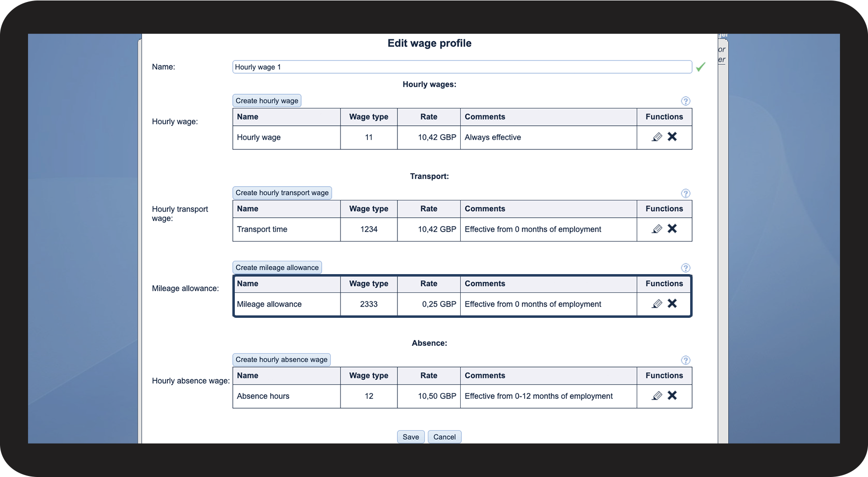Click Create mileage allowance button
This screenshot has width=868, height=477.
point(277,268)
